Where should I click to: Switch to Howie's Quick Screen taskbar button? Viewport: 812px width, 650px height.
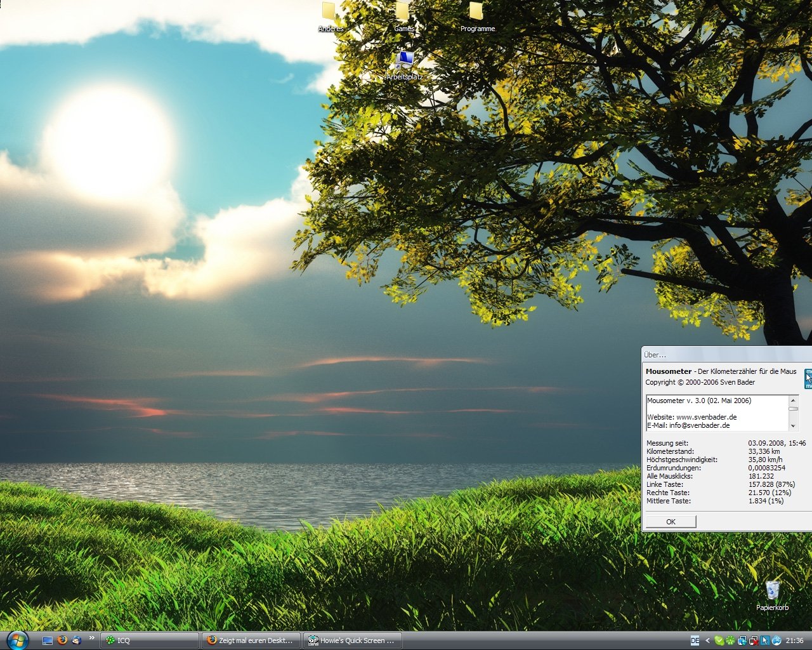[353, 640]
